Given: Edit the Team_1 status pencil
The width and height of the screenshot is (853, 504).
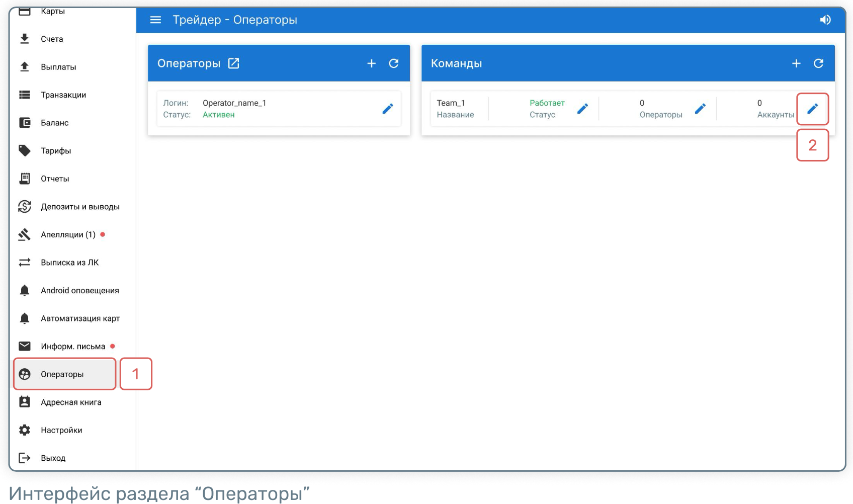Looking at the screenshot, I should coord(582,109).
